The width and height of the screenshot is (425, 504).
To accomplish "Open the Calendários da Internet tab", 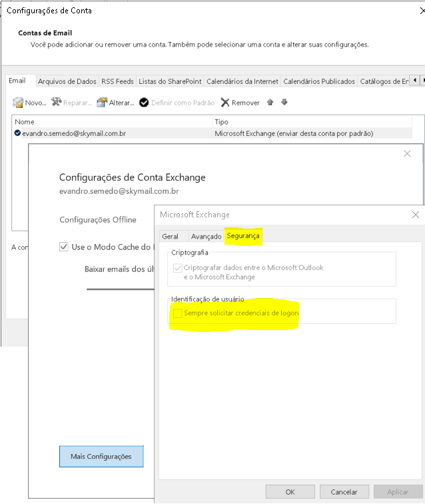I will [242, 81].
